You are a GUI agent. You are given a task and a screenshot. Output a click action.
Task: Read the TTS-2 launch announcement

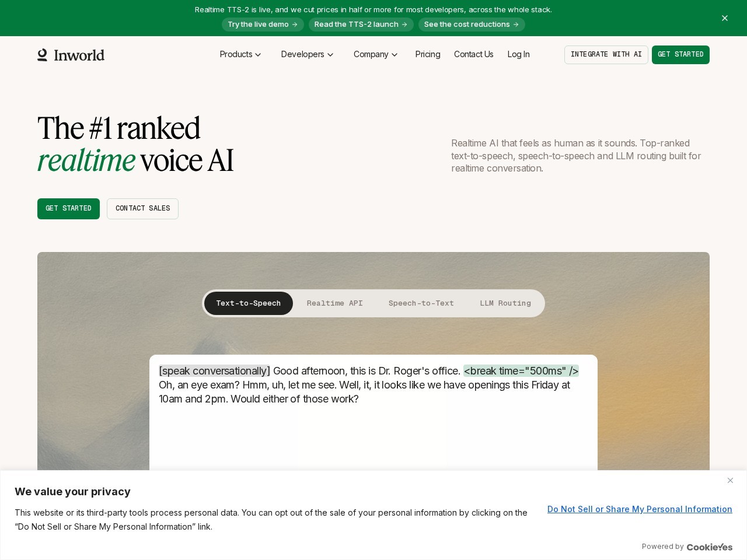tap(361, 24)
